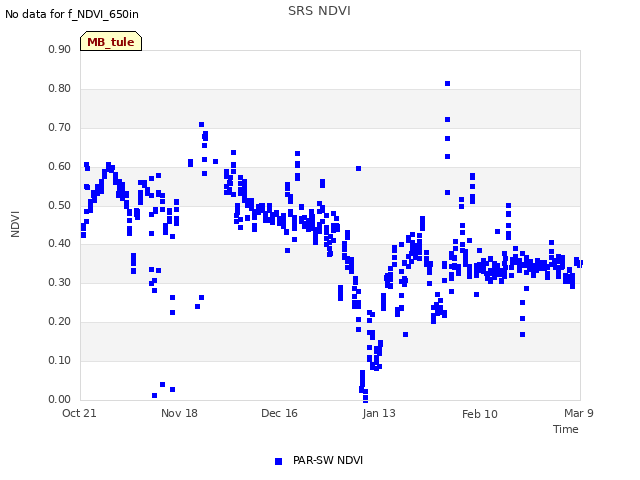Click the MB_tule site label

111,42
